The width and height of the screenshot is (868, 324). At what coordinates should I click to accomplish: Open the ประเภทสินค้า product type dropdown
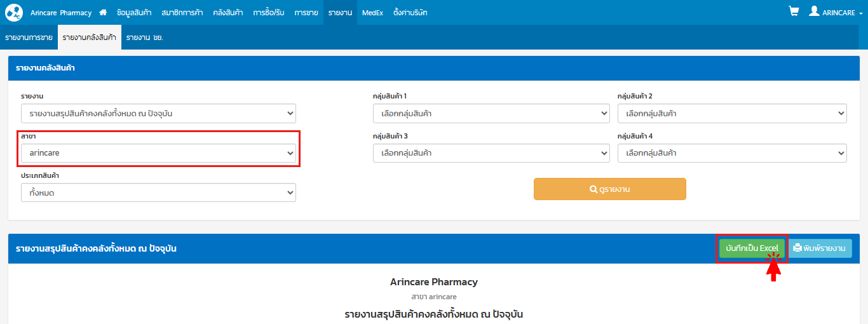coord(158,192)
